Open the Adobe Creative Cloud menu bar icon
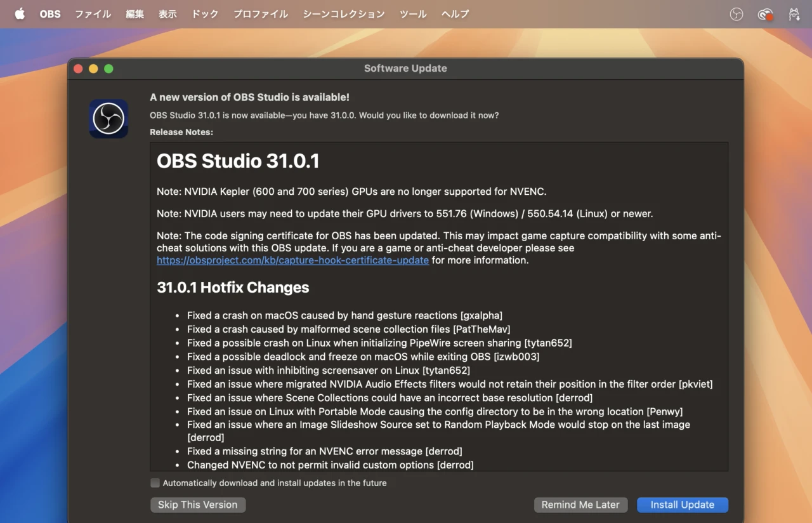Image resolution: width=812 pixels, height=523 pixels. [766, 14]
